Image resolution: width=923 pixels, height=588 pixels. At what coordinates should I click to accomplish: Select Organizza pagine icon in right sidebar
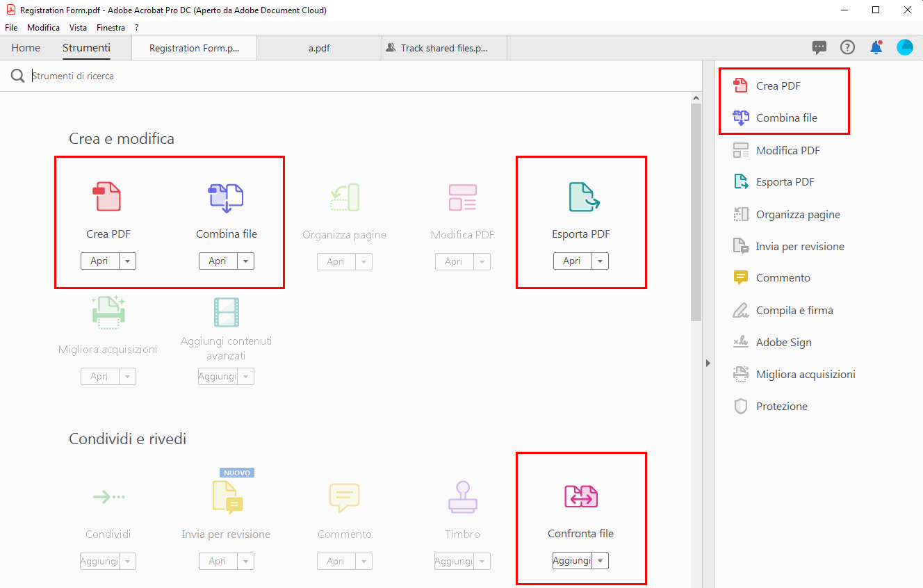pyautogui.click(x=741, y=214)
